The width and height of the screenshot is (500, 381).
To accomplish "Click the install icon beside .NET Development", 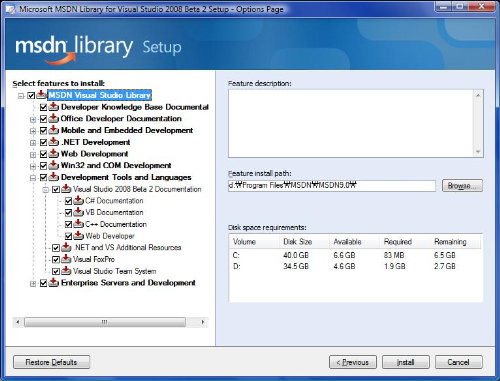I will [54, 142].
